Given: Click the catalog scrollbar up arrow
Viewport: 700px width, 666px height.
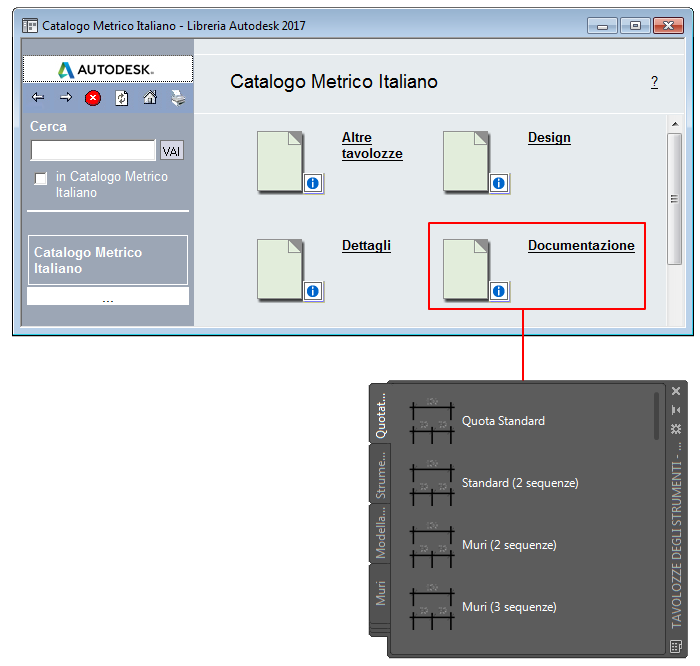Looking at the screenshot, I should [675, 124].
